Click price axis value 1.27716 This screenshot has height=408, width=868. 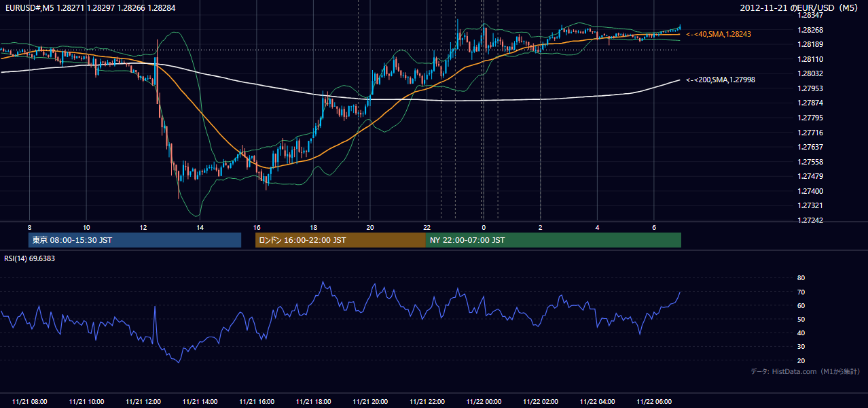tap(810, 133)
